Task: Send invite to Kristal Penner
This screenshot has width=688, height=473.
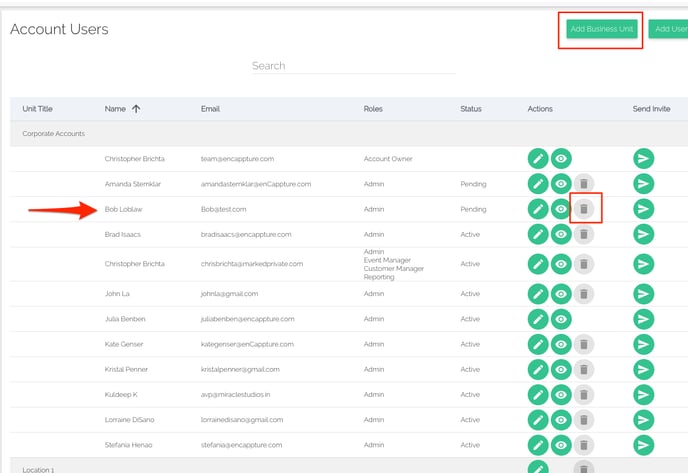Action: [644, 369]
